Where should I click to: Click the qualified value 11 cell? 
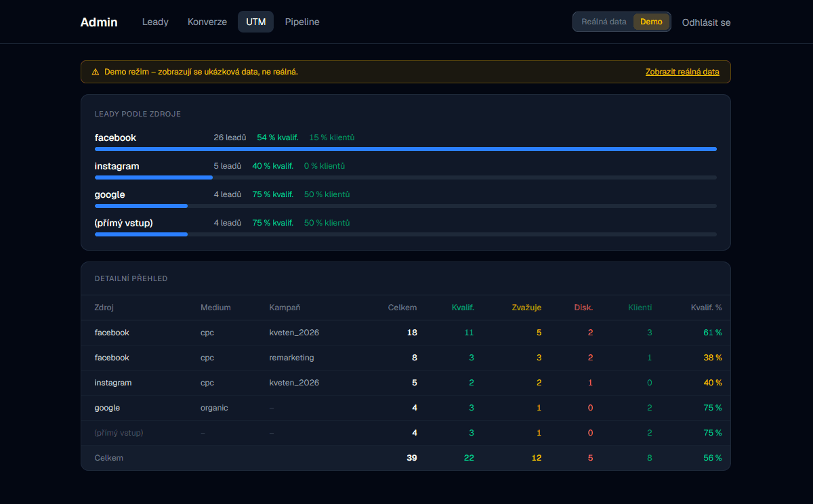pos(469,333)
